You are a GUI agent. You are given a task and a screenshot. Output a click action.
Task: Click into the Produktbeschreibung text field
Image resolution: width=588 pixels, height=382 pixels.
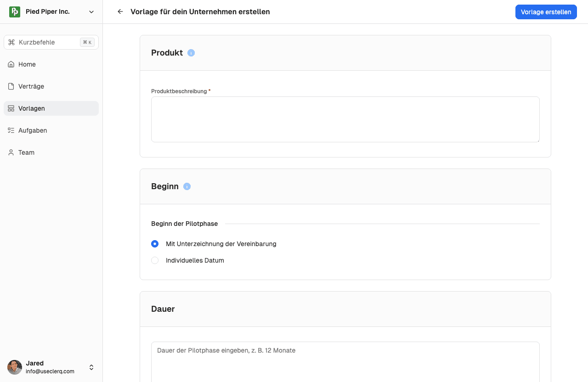[x=345, y=119]
